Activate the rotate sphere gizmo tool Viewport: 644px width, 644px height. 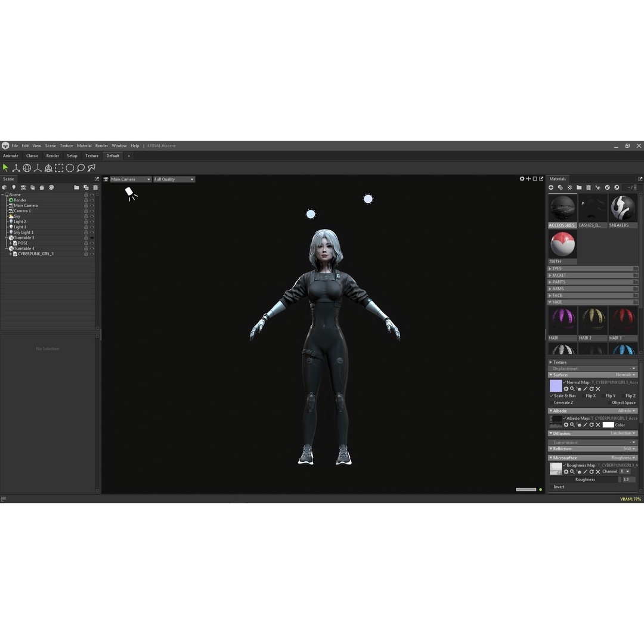(27, 168)
